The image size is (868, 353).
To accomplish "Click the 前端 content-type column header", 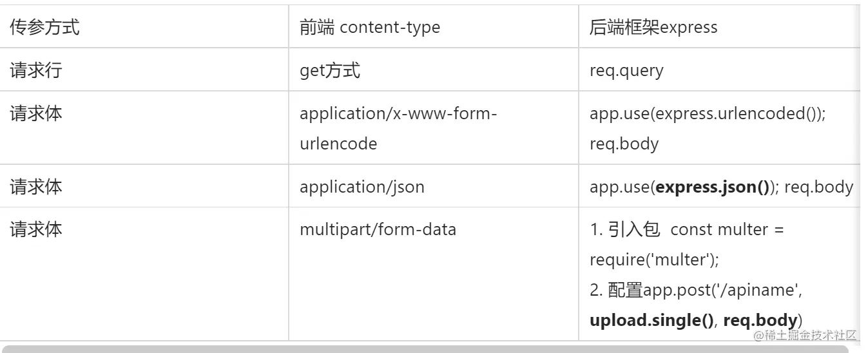I will (x=370, y=28).
